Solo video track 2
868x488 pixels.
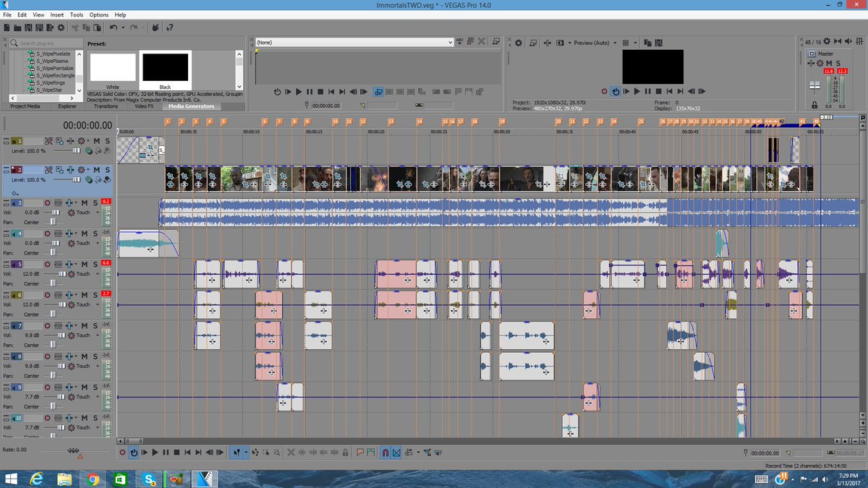[107, 170]
